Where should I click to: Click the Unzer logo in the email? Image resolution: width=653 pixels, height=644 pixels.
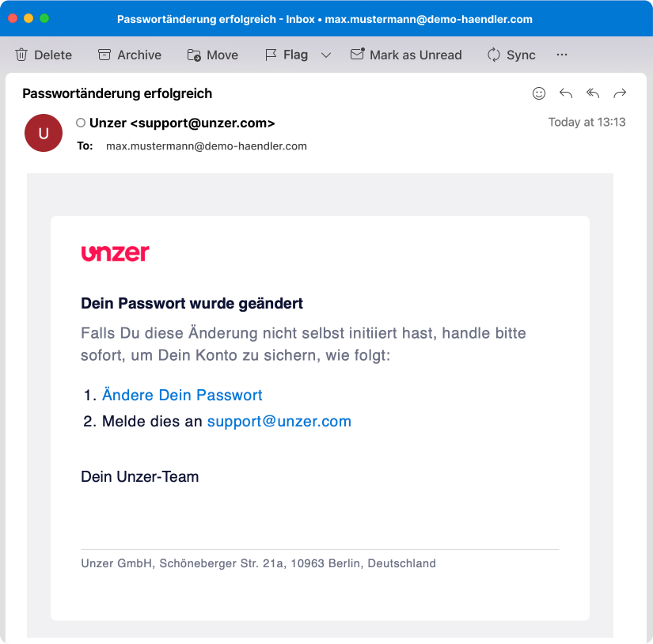coord(115,253)
